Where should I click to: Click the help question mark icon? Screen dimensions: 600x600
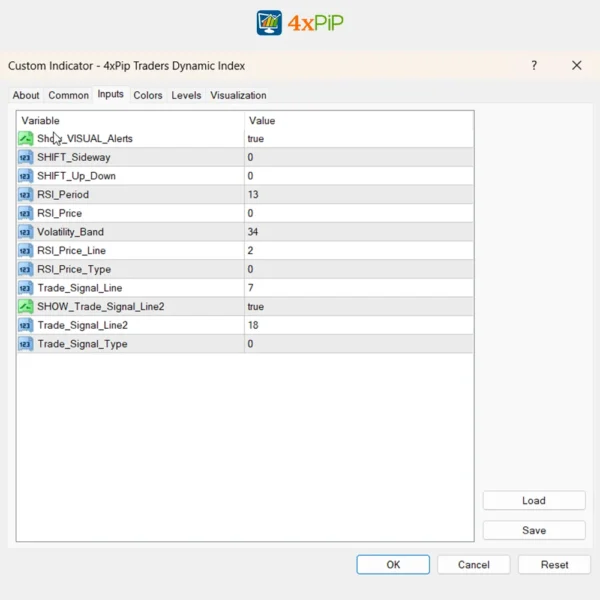tap(534, 66)
